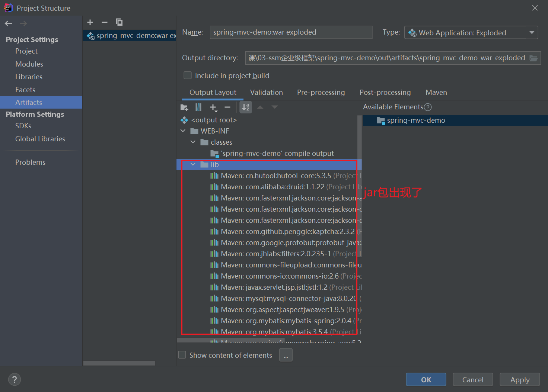Move the layout element down

coord(275,107)
